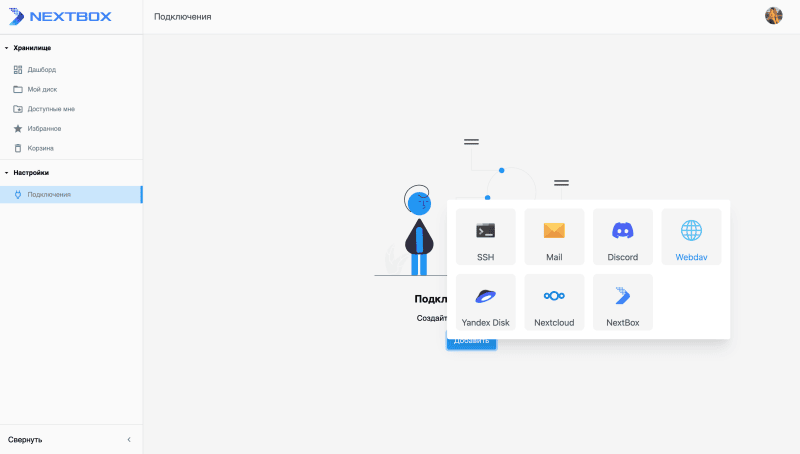Viewport: 800px width, 454px height.
Task: Click the Свернуть label at the bottom
Action: (25, 439)
